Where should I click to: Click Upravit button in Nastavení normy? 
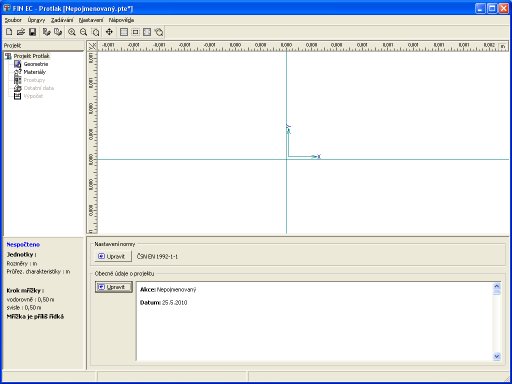point(113,256)
